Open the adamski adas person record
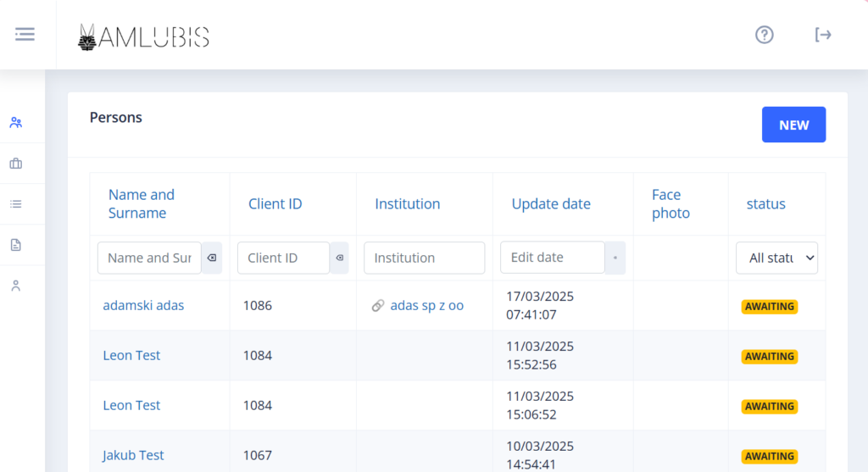 pos(143,306)
